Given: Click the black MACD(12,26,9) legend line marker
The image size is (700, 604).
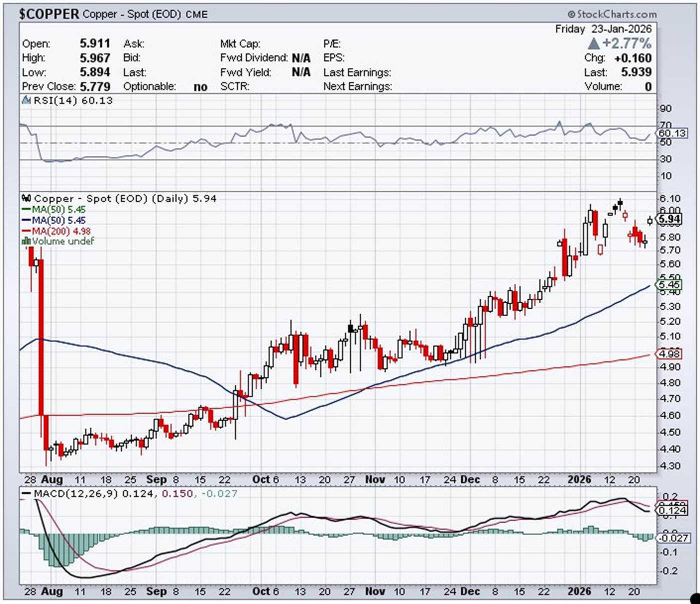Looking at the screenshot, I should click(x=26, y=494).
